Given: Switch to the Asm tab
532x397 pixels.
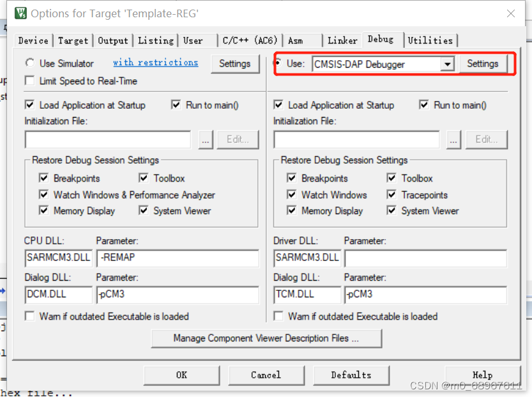Looking at the screenshot, I should click(x=303, y=40).
